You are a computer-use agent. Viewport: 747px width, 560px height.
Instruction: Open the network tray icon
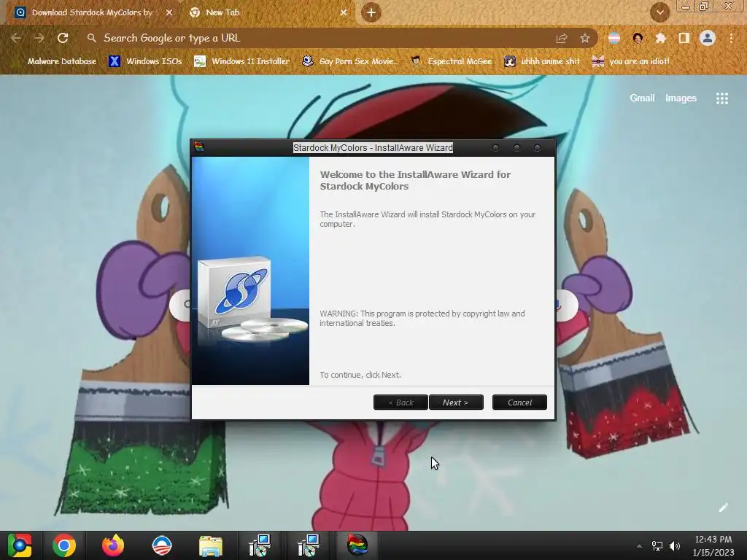tap(657, 546)
